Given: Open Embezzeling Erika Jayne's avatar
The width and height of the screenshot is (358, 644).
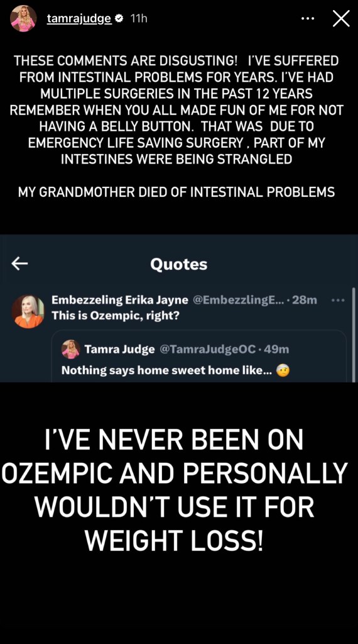Looking at the screenshot, I should [x=28, y=311].
